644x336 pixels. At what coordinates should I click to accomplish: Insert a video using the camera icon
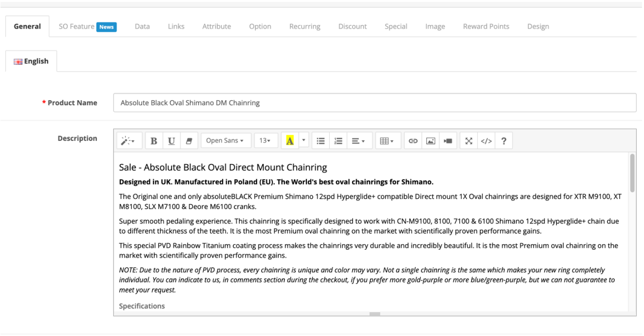[x=448, y=141]
